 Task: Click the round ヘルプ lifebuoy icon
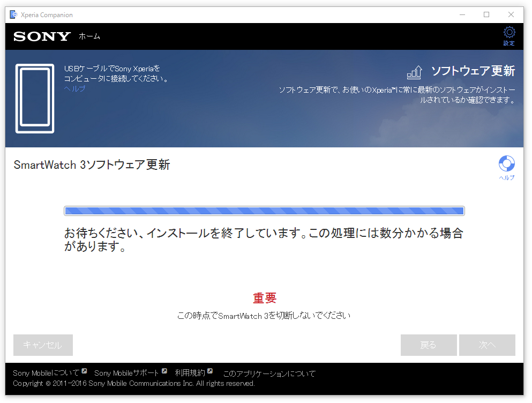pyautogui.click(x=507, y=163)
